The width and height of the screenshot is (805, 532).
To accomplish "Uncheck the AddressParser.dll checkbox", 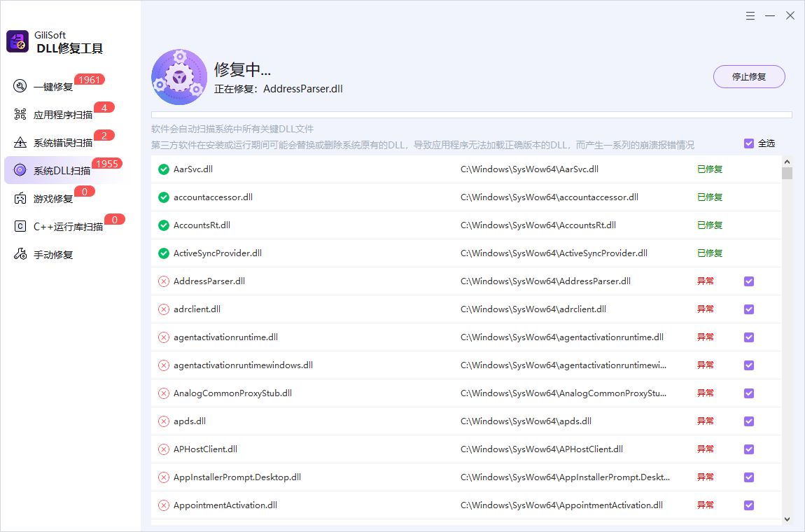I will pos(749,281).
